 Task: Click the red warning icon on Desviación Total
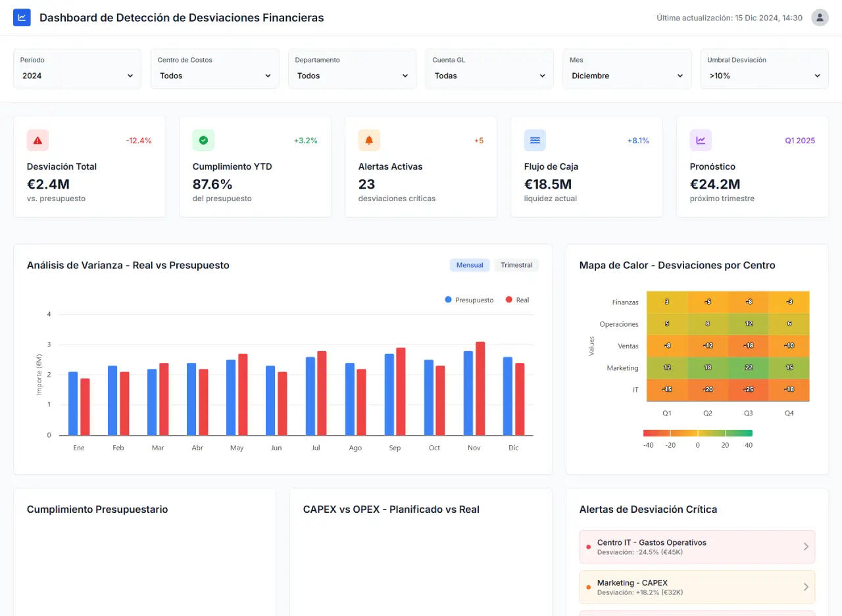37,140
